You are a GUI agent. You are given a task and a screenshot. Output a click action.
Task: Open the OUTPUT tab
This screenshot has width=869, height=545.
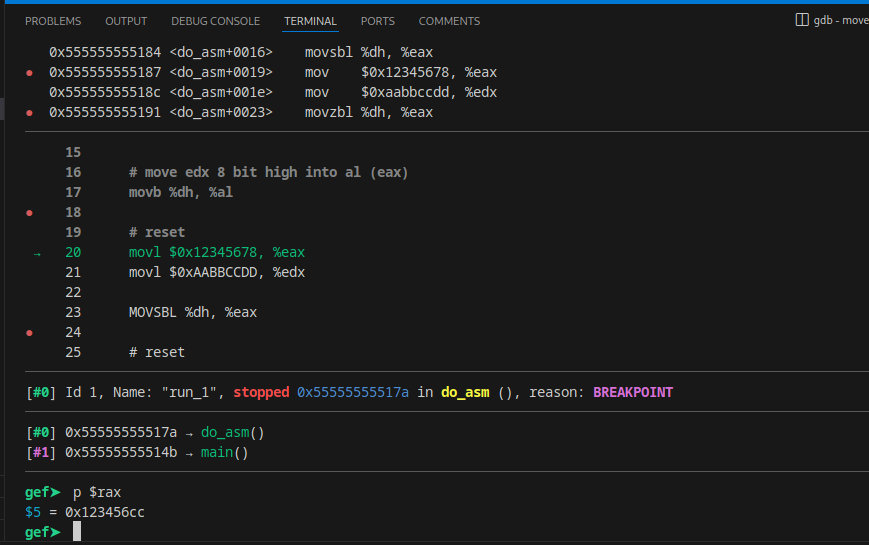[x=126, y=21]
